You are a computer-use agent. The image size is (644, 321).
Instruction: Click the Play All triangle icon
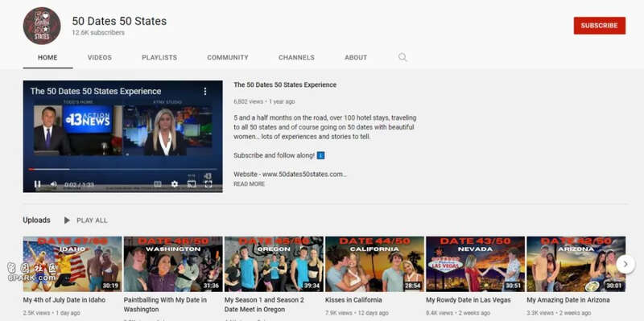(67, 220)
